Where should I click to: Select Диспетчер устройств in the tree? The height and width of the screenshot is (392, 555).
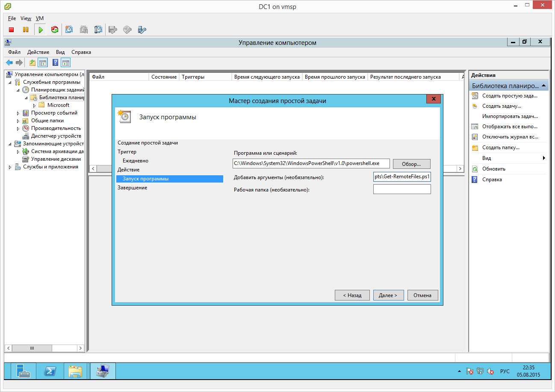[x=56, y=136]
